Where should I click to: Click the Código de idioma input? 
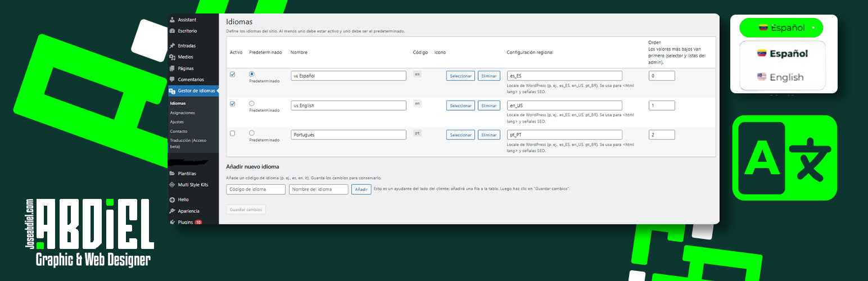point(256,189)
